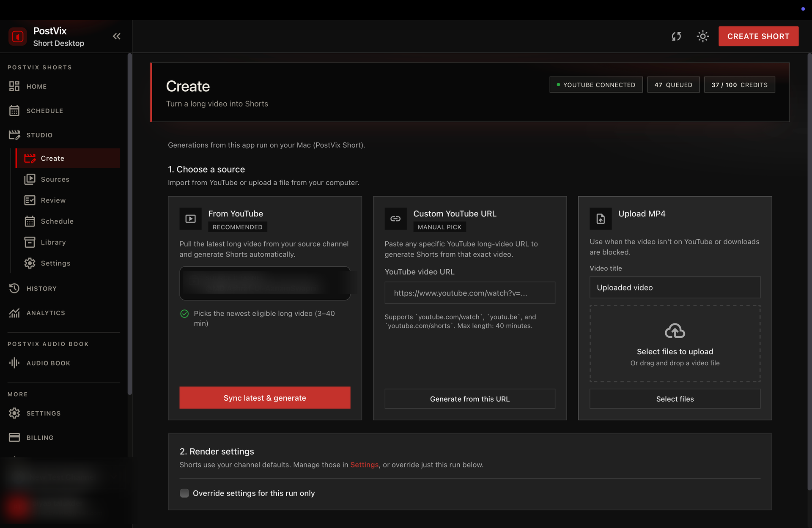The image size is (812, 528).
Task: Click the sidebar vertical scrollbar
Action: coord(130,224)
